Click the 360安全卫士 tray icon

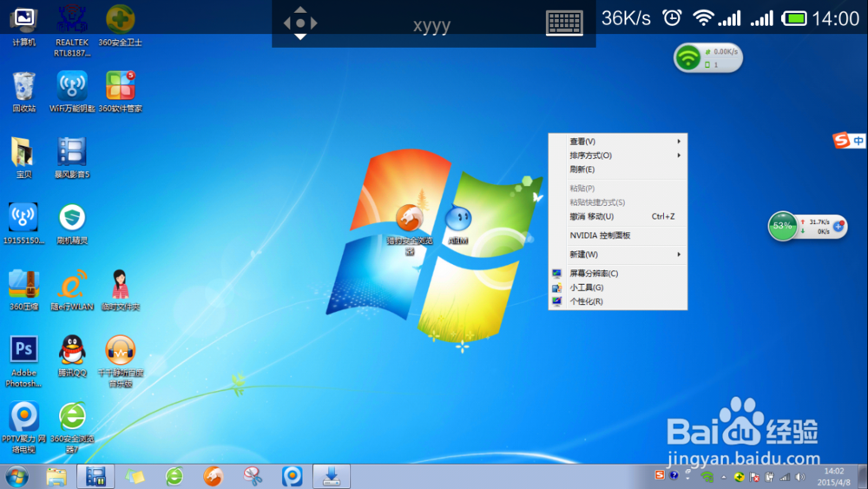tap(739, 477)
